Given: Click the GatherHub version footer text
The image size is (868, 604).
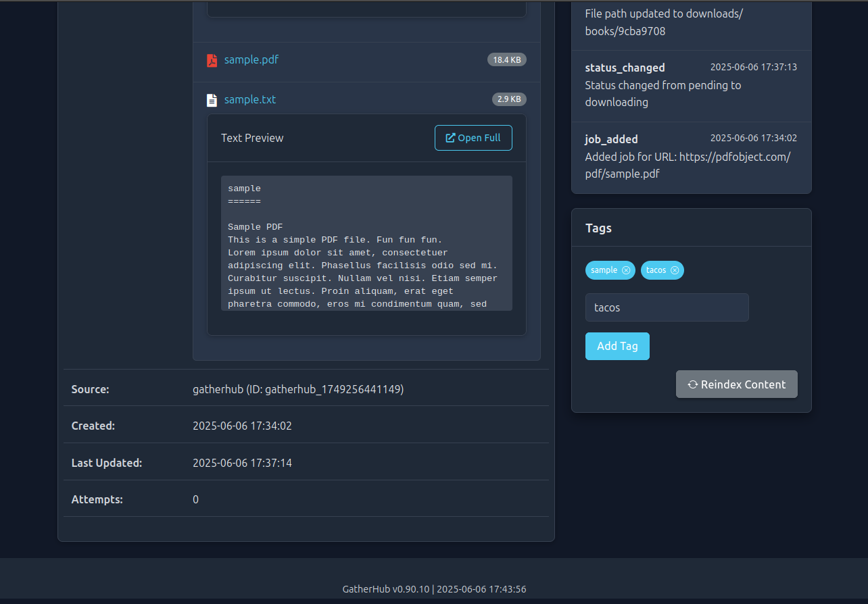Looking at the screenshot, I should click(x=434, y=589).
